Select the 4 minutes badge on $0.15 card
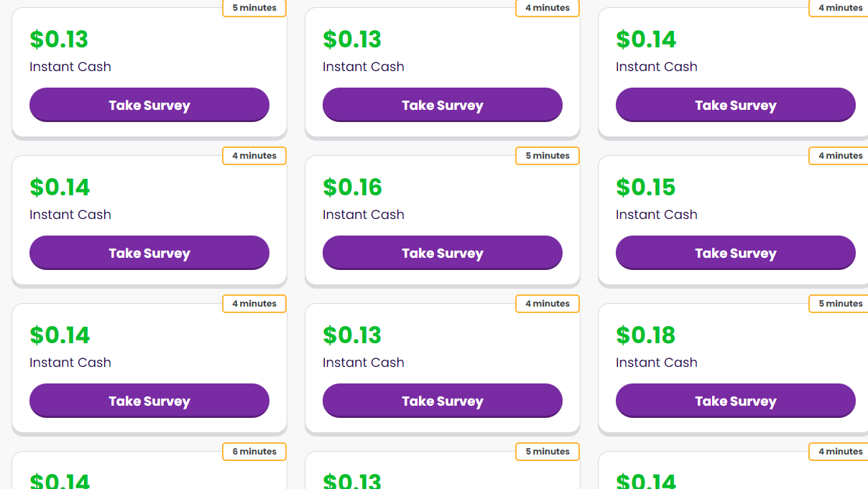Image resolution: width=868 pixels, height=489 pixels. coord(840,155)
